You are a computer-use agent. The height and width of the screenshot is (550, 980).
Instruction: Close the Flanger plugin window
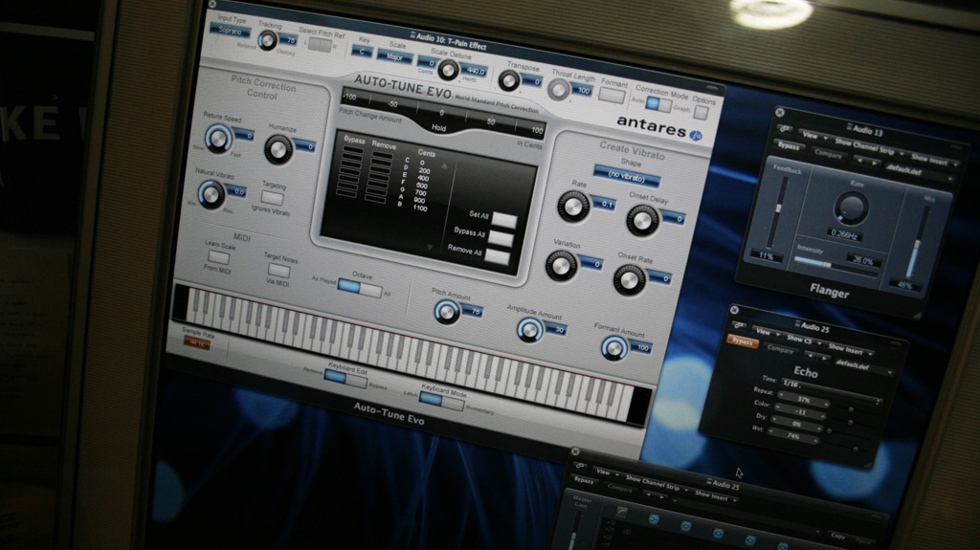(x=779, y=113)
